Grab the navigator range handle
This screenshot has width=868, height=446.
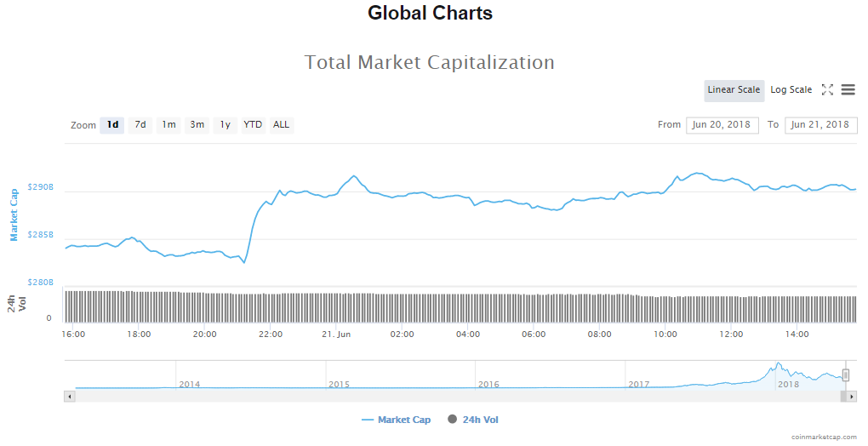(846, 375)
